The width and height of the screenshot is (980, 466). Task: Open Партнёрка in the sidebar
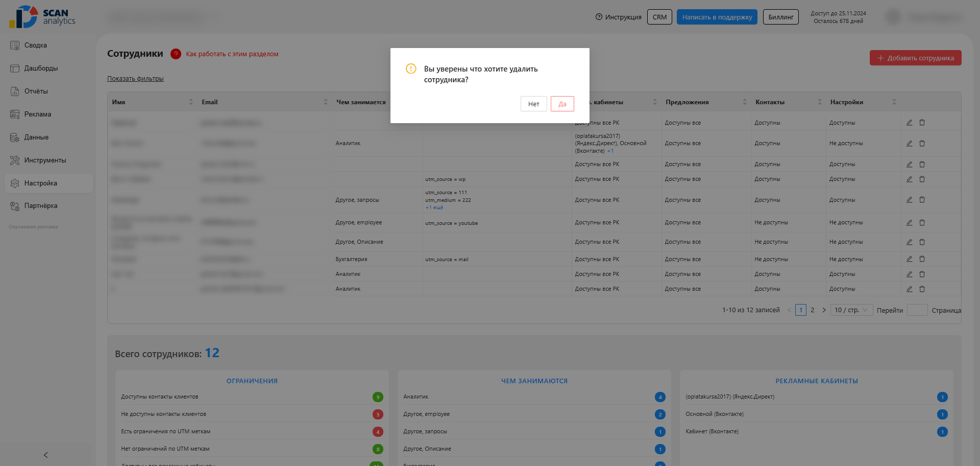click(41, 206)
